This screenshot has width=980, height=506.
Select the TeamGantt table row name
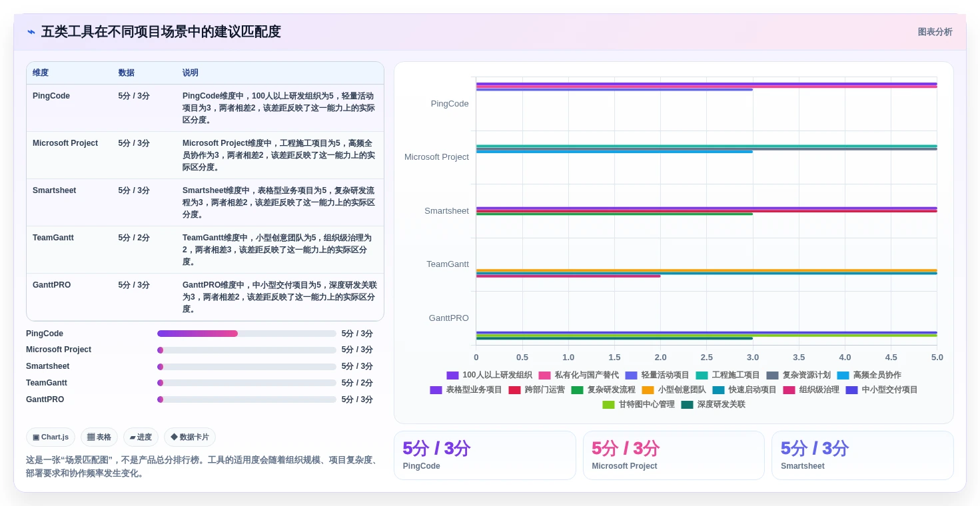point(53,238)
